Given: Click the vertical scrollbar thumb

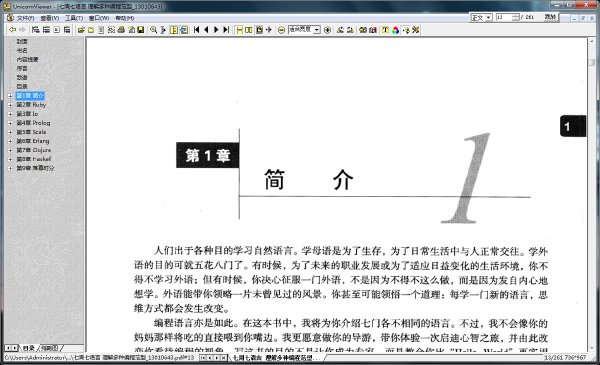Looking at the screenshot, I should 592,62.
